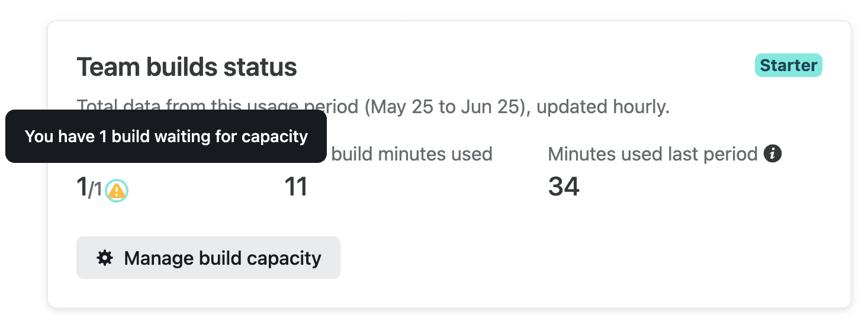868x324 pixels.
Task: Click the yellow warning triangle icon
Action: (x=117, y=191)
